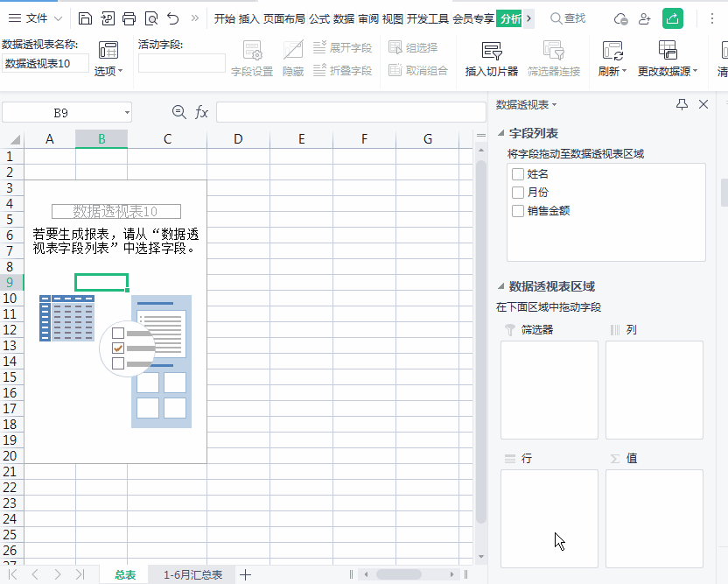
Task: Collapse the 数据透视表区域 section
Action: coord(501,286)
